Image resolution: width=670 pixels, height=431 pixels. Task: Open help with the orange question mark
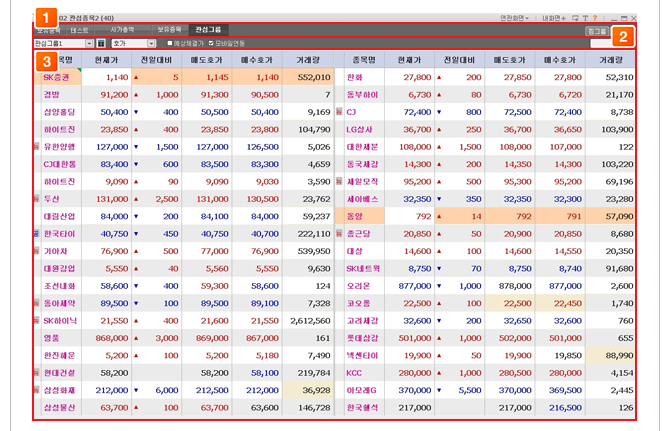(595, 18)
